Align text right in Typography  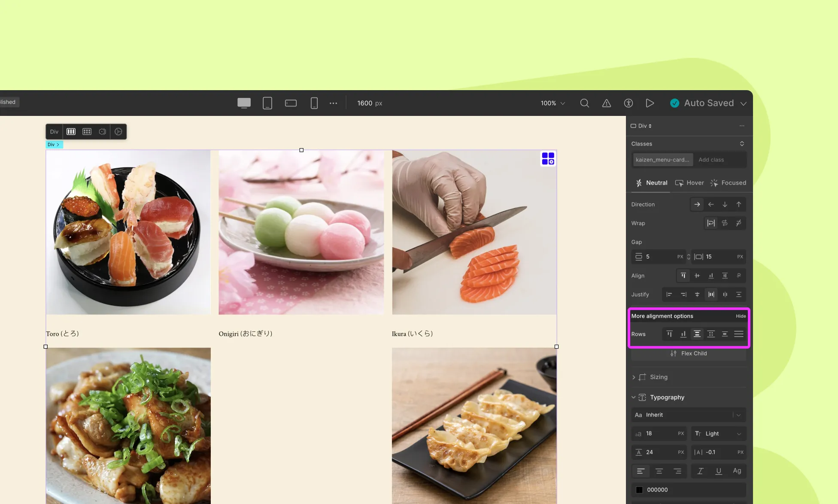point(677,471)
